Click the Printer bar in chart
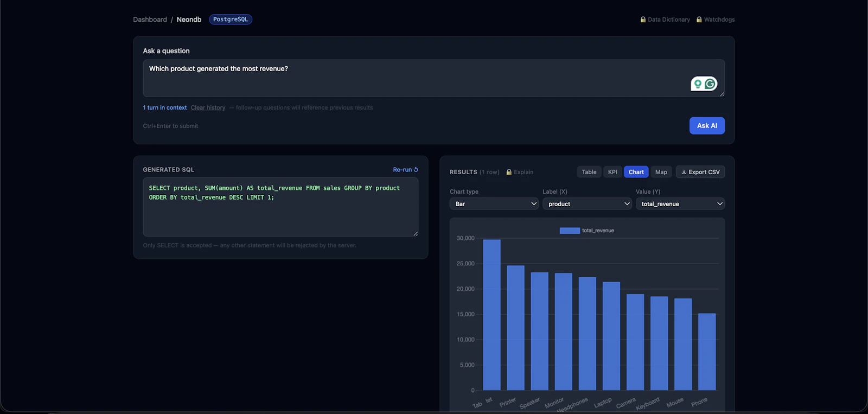868x414 pixels. (x=515, y=328)
